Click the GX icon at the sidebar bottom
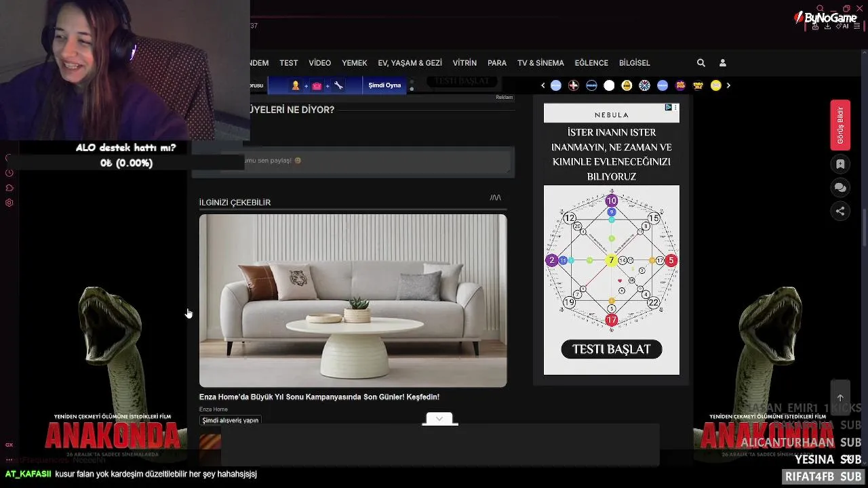The width and height of the screenshot is (868, 488). pos(9,445)
